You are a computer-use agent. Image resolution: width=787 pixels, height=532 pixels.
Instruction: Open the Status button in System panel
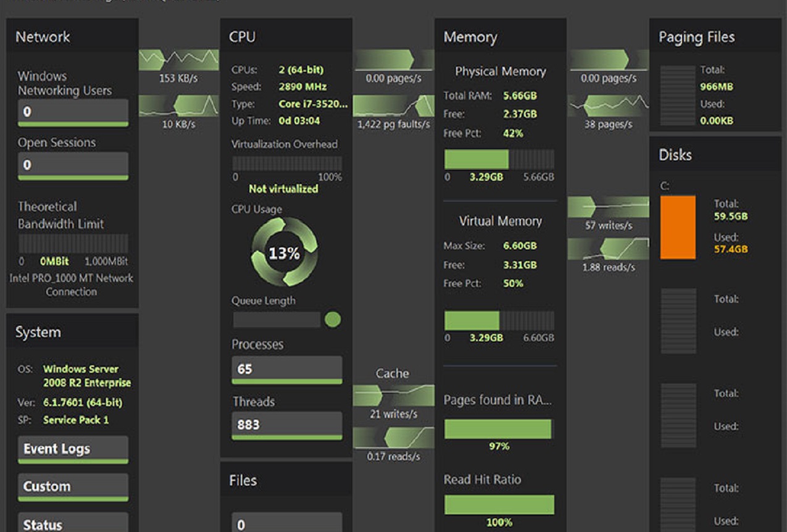73,523
